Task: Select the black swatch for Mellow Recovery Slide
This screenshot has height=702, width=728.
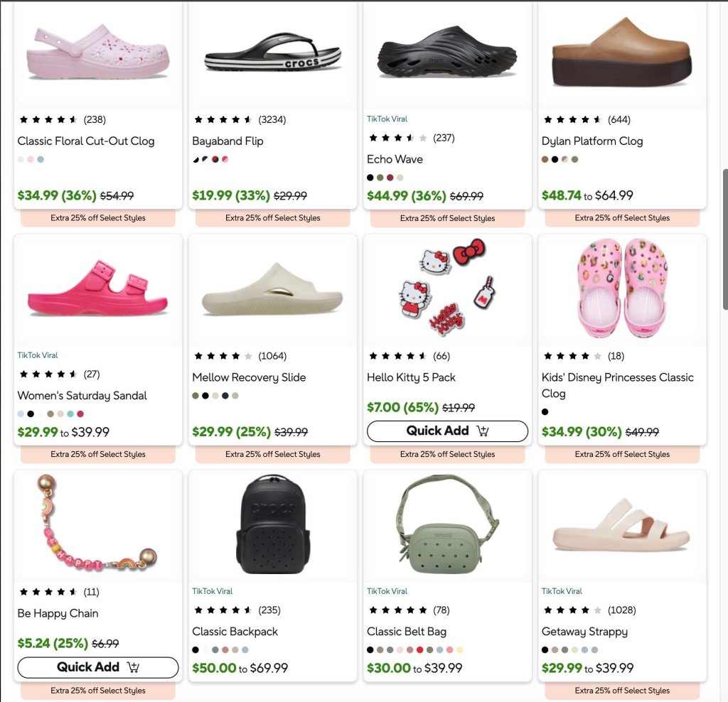Action: [205, 396]
